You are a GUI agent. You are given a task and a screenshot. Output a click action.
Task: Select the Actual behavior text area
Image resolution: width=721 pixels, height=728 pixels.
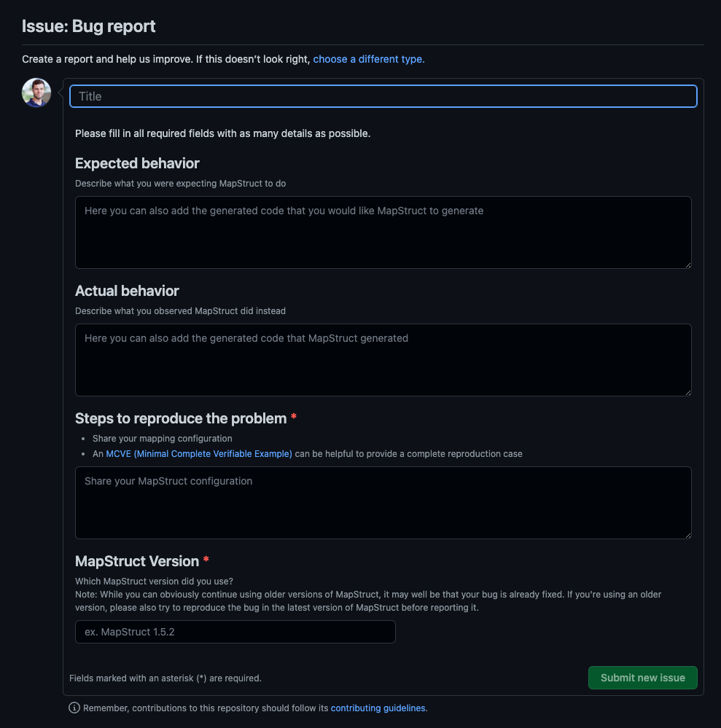[383, 359]
